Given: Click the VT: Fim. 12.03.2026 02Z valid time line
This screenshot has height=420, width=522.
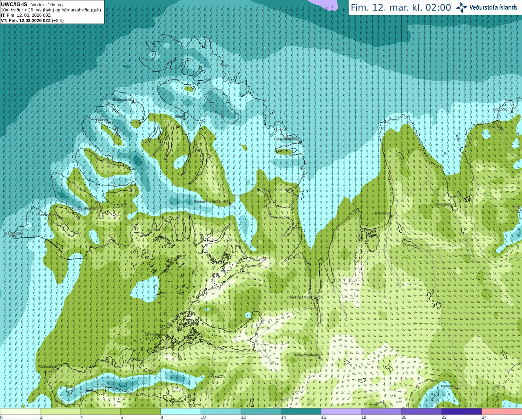Looking at the screenshot, I should tap(32, 20).
